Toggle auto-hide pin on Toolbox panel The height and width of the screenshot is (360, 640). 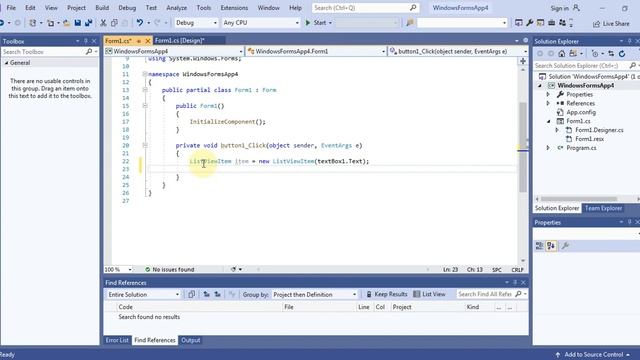click(86, 41)
